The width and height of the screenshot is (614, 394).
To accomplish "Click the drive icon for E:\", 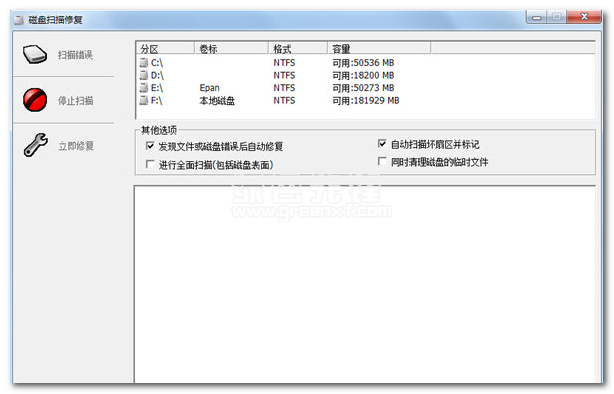I will (x=144, y=88).
